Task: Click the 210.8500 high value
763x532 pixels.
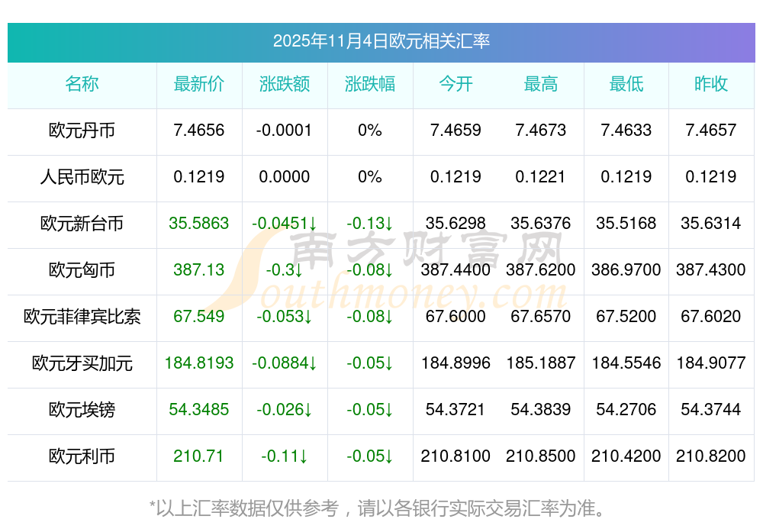Action: (x=541, y=456)
